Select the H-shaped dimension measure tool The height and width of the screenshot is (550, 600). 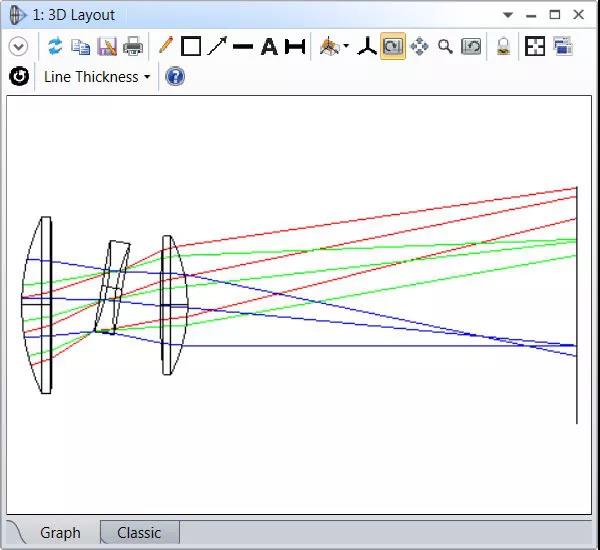click(x=295, y=47)
